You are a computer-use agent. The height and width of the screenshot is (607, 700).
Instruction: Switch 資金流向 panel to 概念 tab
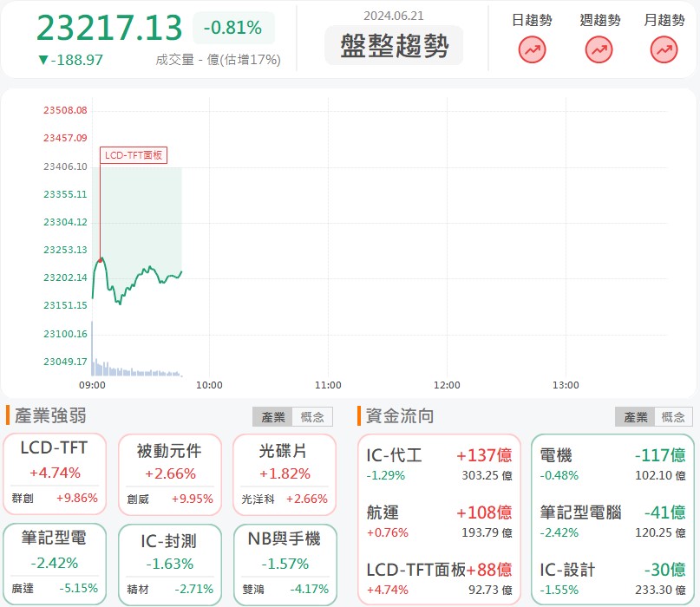coord(673,417)
